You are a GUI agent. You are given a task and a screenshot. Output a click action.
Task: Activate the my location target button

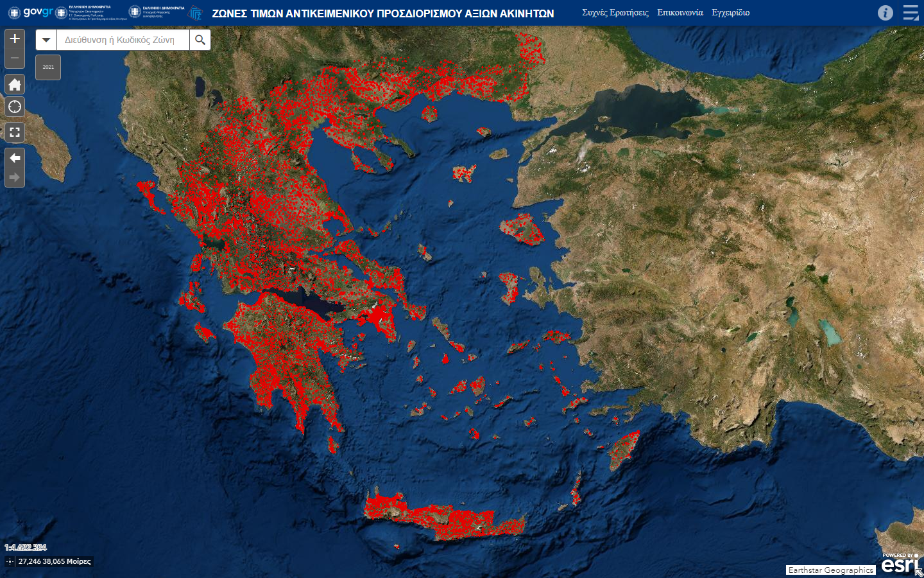[x=15, y=107]
